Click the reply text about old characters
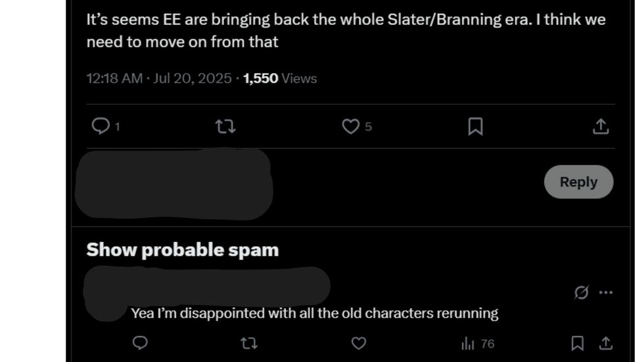Screen dimensions: 644x362 [314, 313]
